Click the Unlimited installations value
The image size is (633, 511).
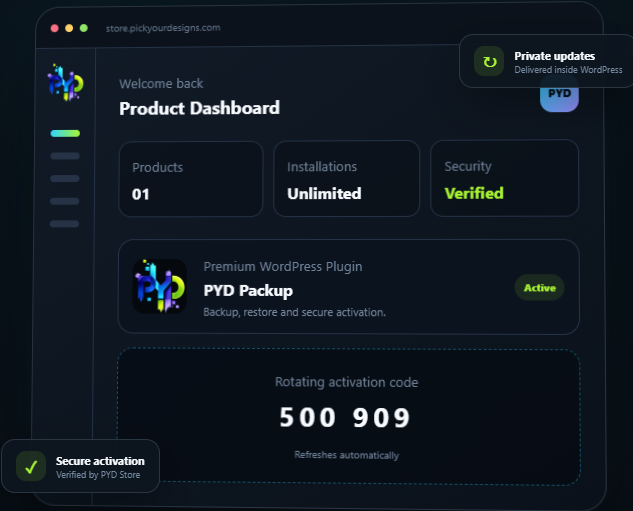[x=324, y=194]
